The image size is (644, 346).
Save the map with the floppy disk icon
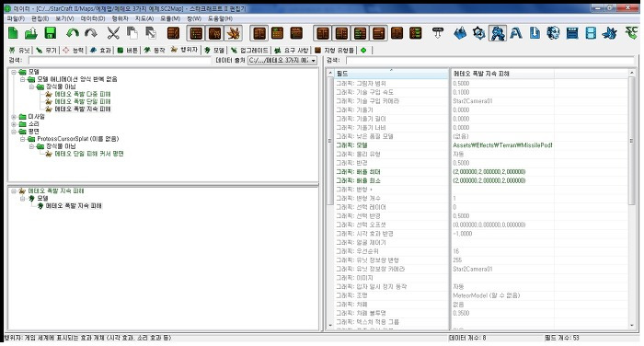click(x=50, y=33)
